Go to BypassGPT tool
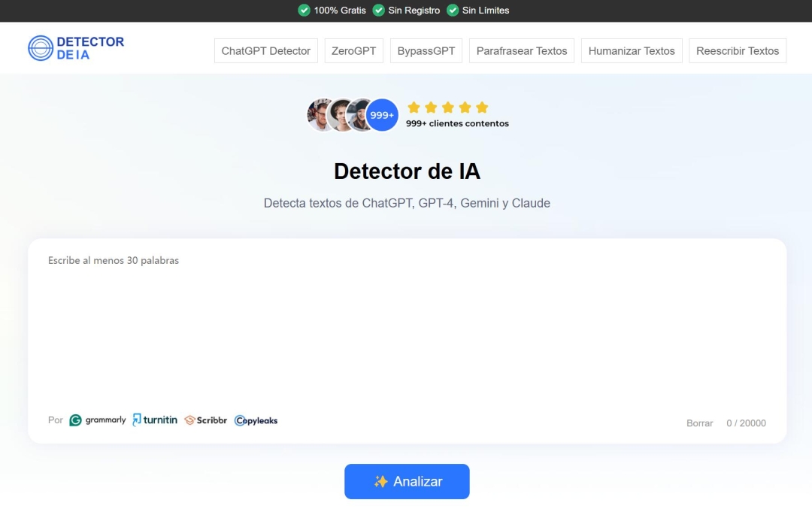This screenshot has width=812, height=515. tap(426, 50)
